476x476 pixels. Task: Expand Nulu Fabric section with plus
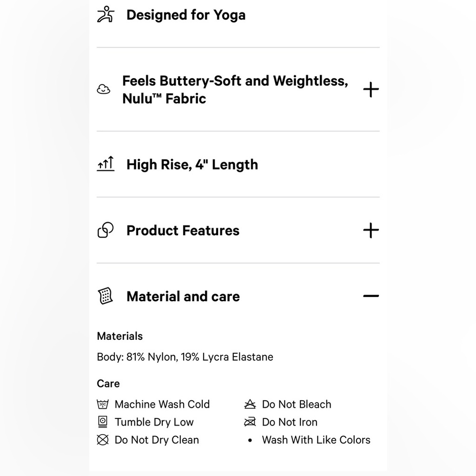pyautogui.click(x=371, y=89)
